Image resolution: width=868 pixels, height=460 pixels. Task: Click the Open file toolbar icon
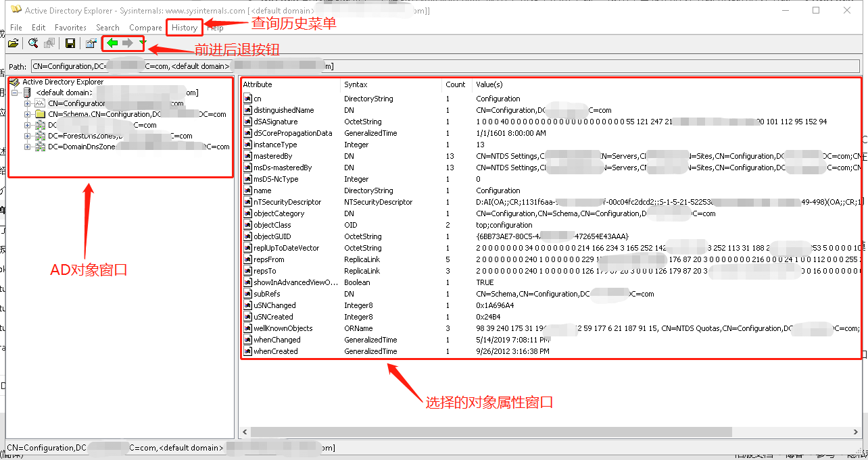pos(14,43)
